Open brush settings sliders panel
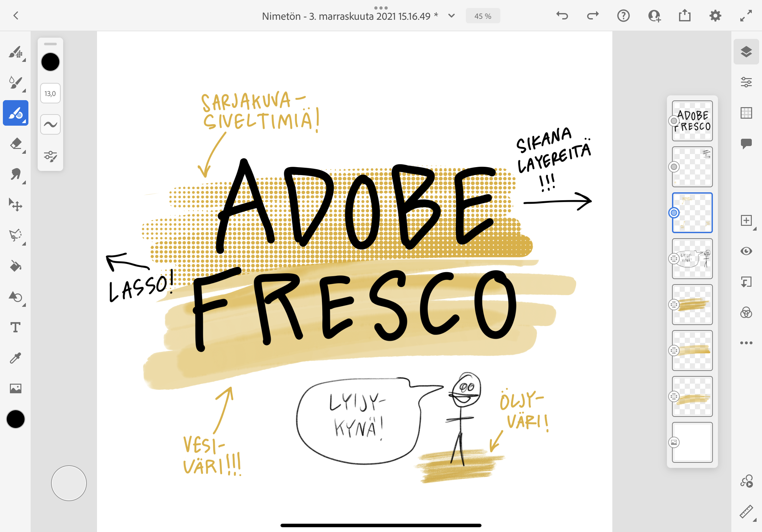This screenshot has width=762, height=532. coord(50,156)
